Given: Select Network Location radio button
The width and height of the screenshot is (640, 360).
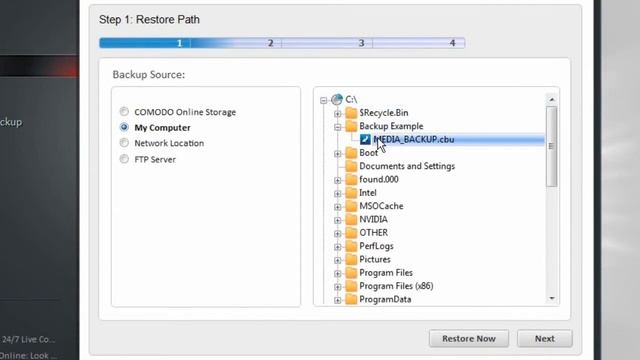Looking at the screenshot, I should tap(124, 143).
